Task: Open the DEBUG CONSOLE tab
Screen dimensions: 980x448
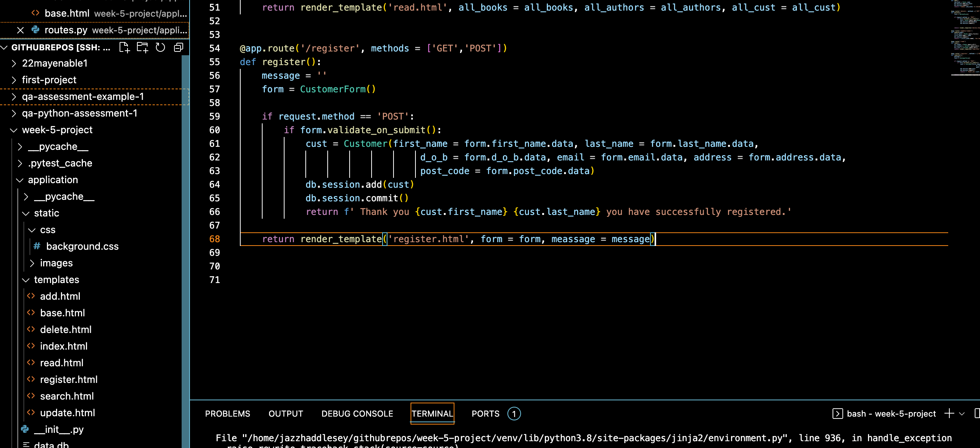Action: 357,414
